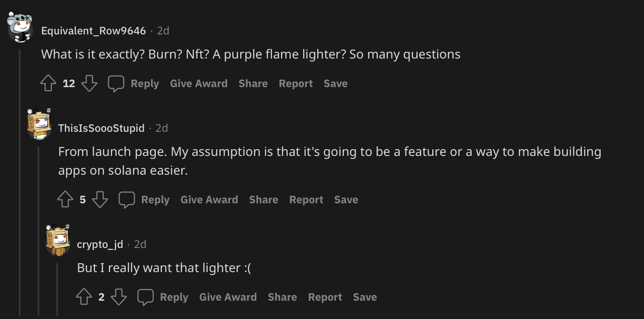
Task: Collapse Equivalent_Row9646's comment thread line
Action: coord(20,179)
